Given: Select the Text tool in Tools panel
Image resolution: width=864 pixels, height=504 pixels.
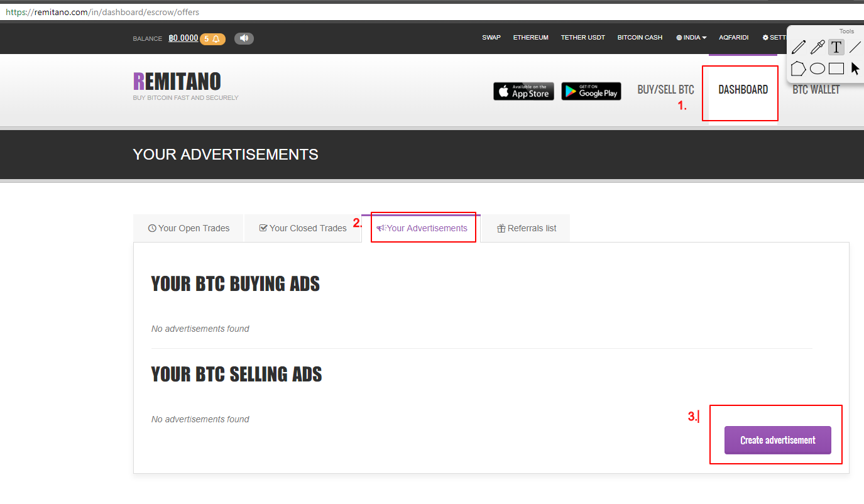Looking at the screenshot, I should 836,47.
